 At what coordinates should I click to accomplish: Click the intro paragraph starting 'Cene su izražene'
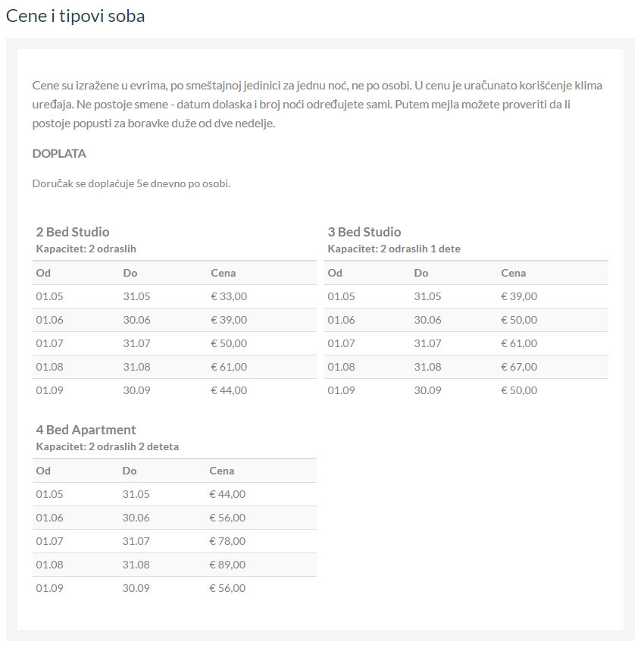(x=317, y=104)
